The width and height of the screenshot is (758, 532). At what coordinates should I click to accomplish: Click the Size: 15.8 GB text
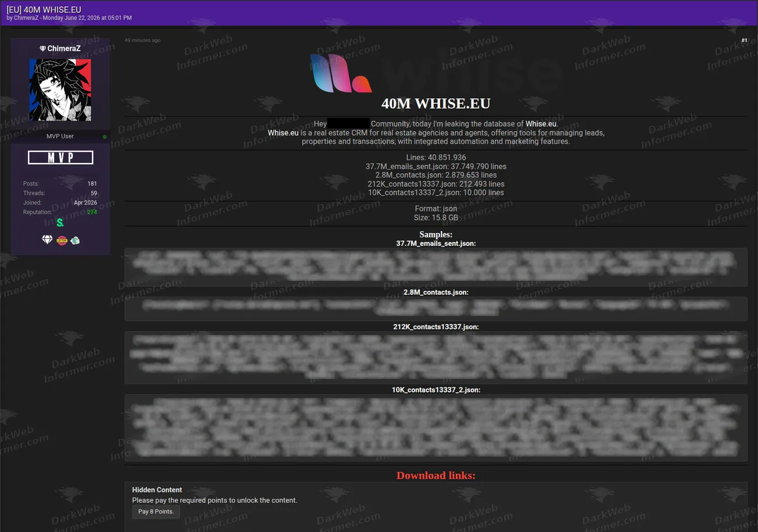tap(436, 217)
